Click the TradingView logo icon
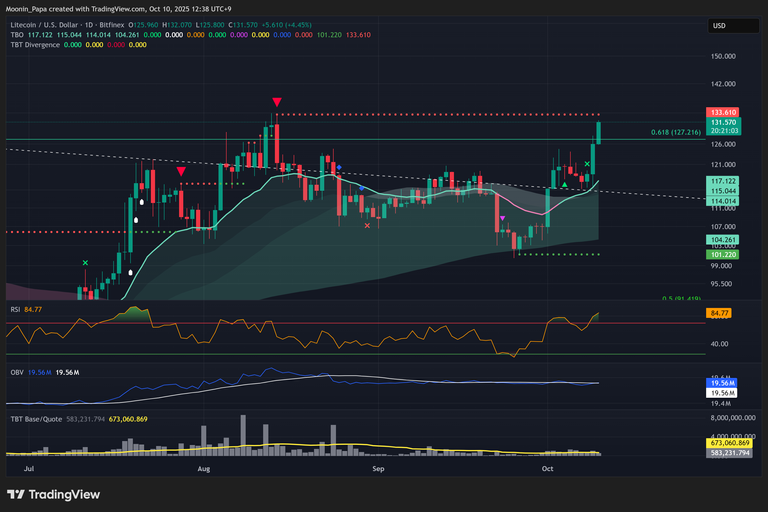768x512 pixels. (x=16, y=494)
